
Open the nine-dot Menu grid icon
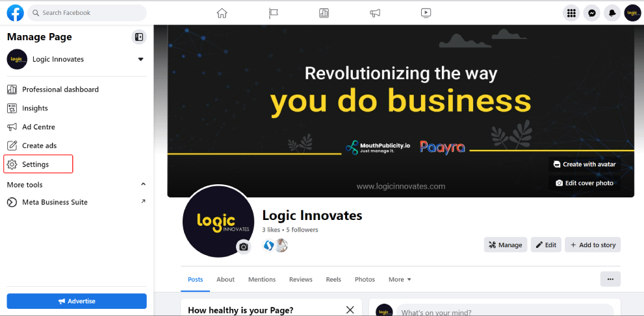pos(571,13)
